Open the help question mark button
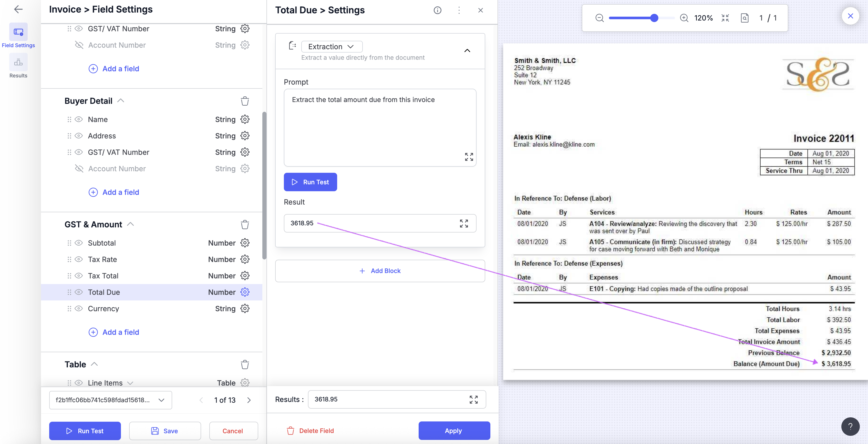This screenshot has width=868, height=444. [850, 426]
